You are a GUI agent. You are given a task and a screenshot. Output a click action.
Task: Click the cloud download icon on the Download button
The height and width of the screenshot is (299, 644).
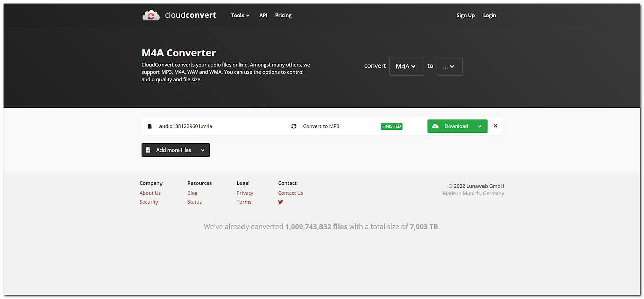click(x=436, y=126)
